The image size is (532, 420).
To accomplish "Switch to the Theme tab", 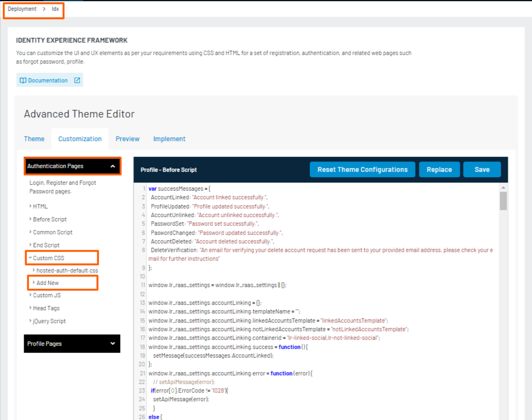I will [34, 138].
